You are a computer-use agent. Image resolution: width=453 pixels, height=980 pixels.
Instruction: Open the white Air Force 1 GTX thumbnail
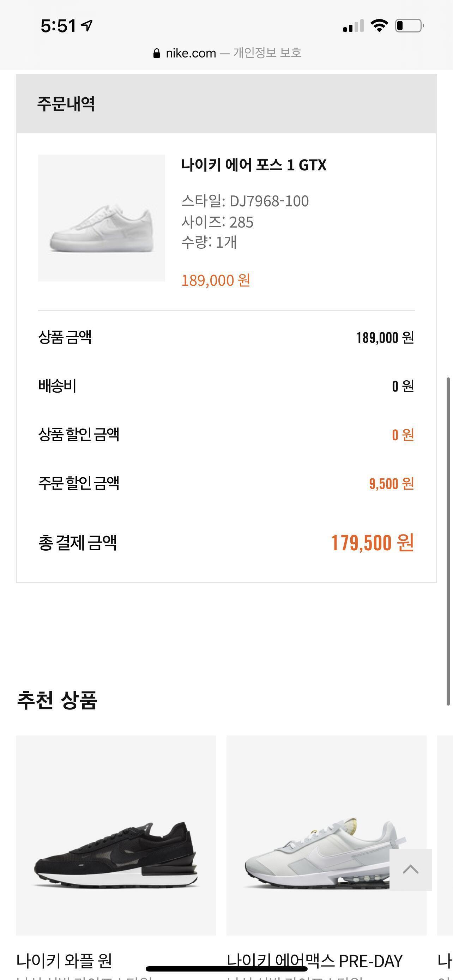tap(102, 218)
